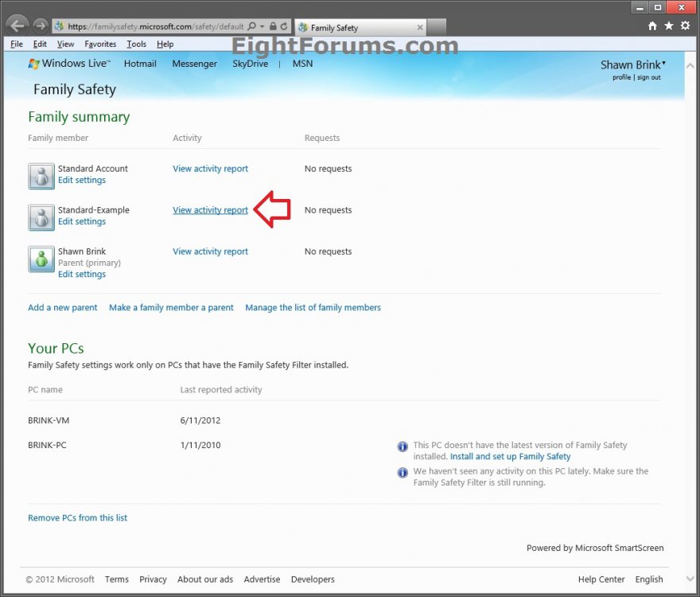Refresh the page using the reload icon
The image size is (700, 597).
(284, 26)
